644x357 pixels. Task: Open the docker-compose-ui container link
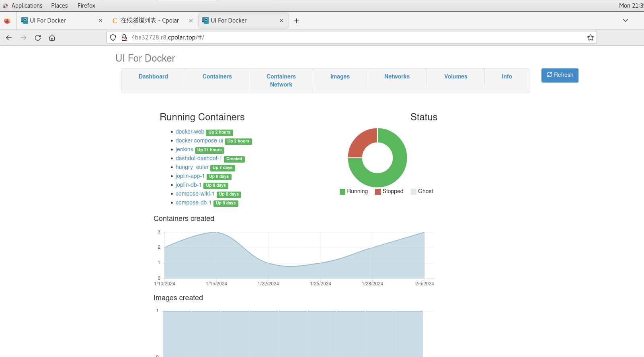(199, 140)
